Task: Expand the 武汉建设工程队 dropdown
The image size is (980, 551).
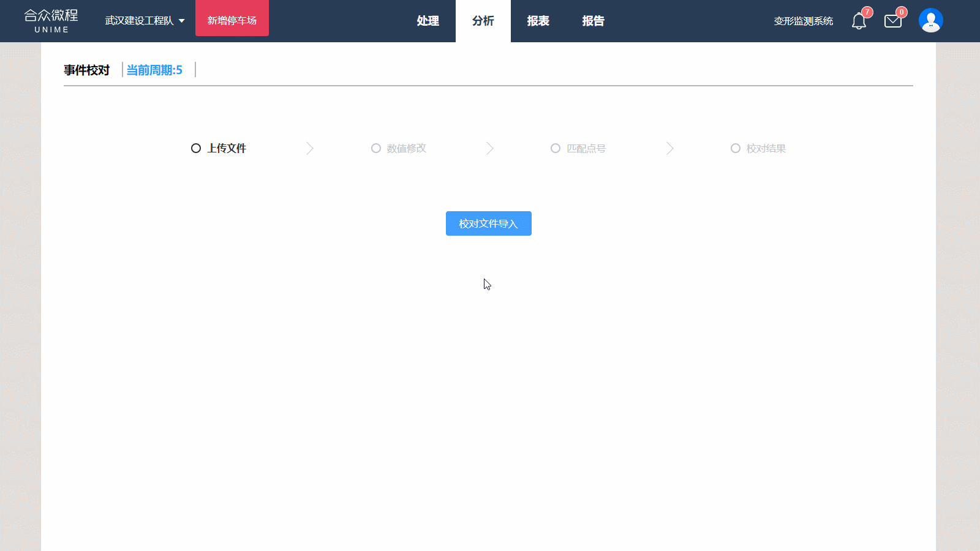Action: tap(145, 21)
